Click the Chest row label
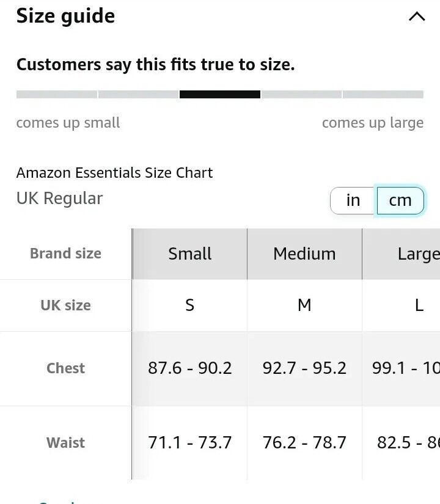The image size is (440, 504). (65, 368)
